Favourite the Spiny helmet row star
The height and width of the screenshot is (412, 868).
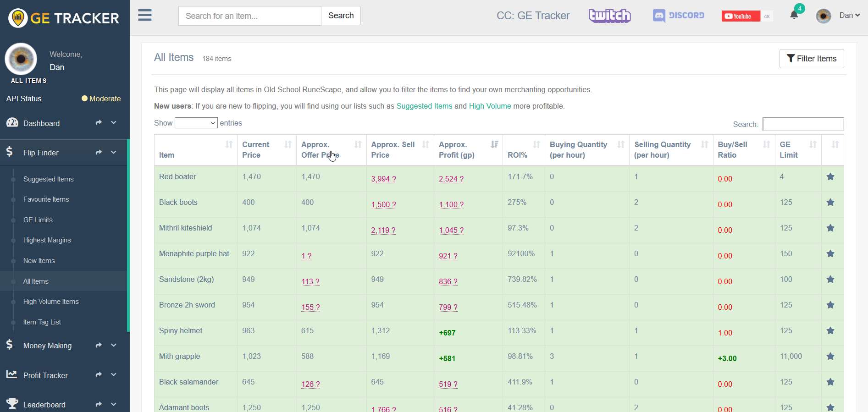[x=830, y=331]
